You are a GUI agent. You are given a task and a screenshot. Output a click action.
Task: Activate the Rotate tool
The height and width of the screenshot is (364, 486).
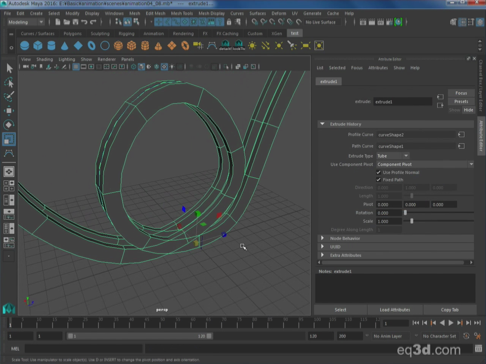pos(9,125)
